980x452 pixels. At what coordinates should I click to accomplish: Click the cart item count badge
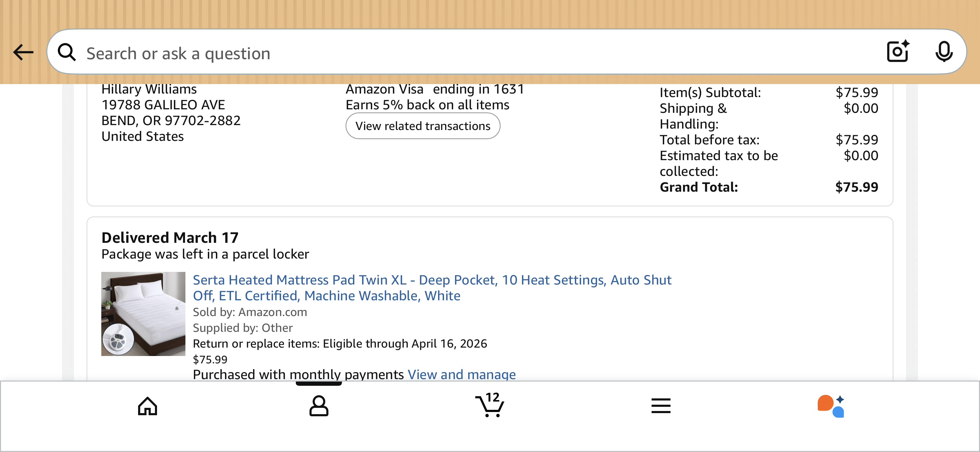492,397
